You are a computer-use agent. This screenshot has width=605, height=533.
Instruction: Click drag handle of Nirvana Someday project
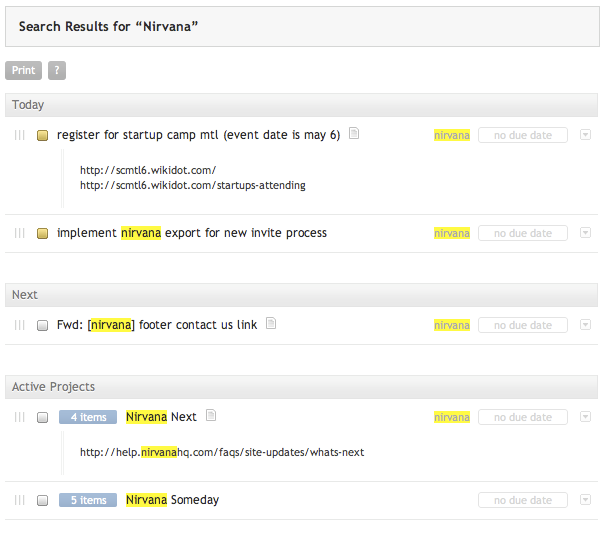19,500
